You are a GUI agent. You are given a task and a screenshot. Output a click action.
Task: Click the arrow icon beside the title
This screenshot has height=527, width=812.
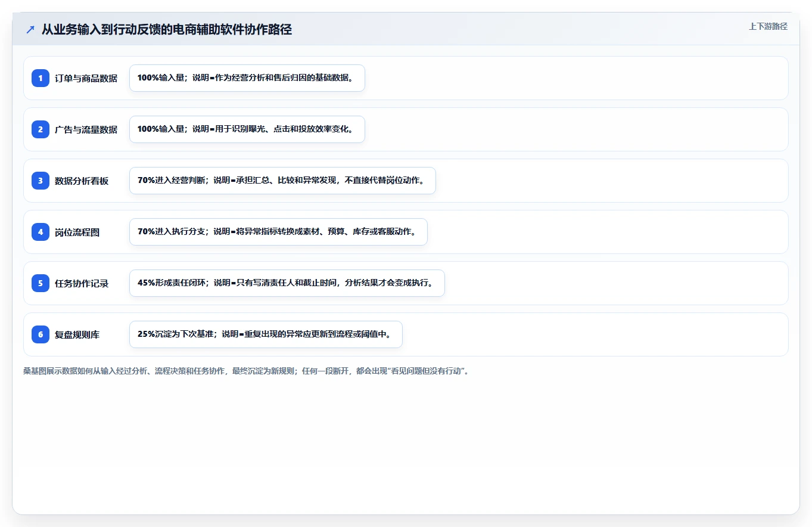[30, 30]
